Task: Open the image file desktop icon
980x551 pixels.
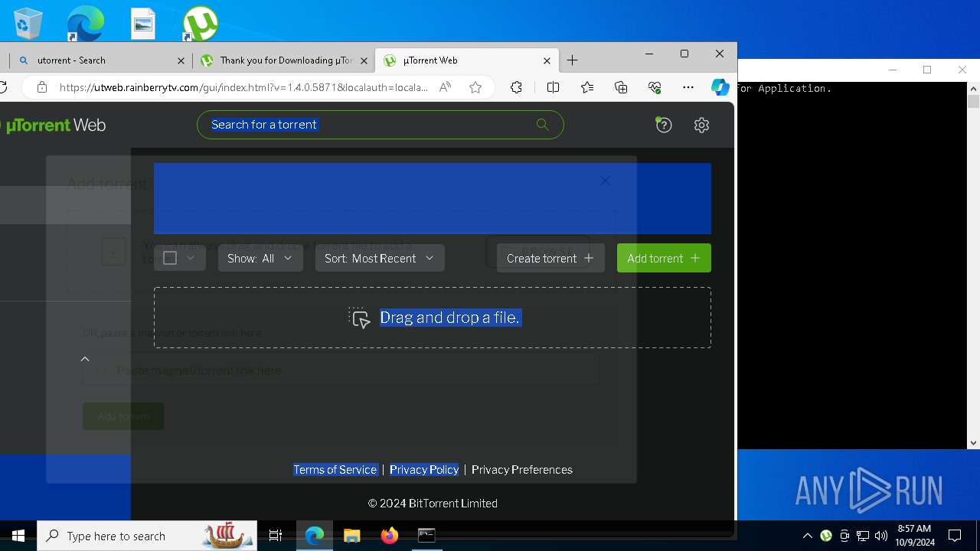Action: 143,23
